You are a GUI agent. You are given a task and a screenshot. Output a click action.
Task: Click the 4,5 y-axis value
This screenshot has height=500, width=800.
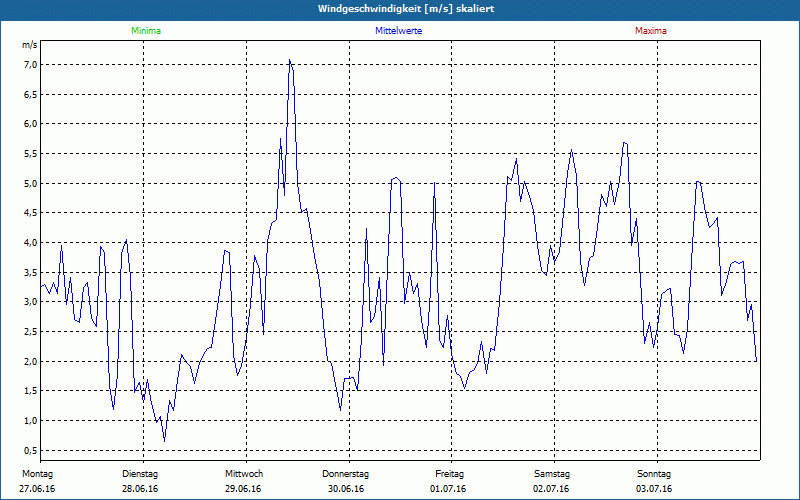tap(30, 213)
